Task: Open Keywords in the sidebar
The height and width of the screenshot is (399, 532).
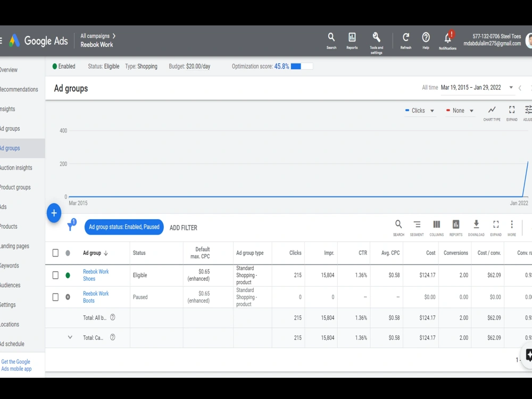Action: click(10, 265)
